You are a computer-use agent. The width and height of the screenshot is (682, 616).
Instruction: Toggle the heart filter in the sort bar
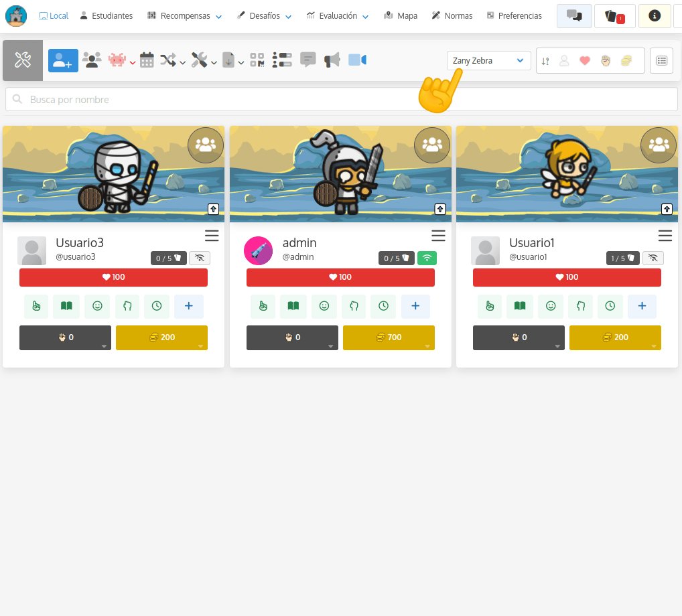pos(584,60)
